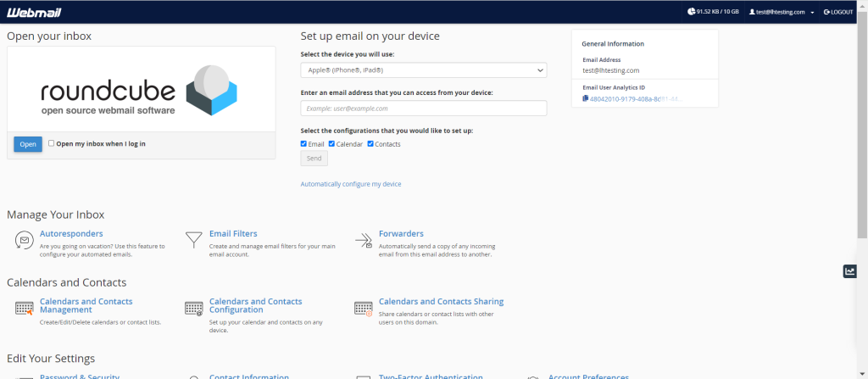Click Calendars and Contacts Sharing icon
Image resolution: width=868 pixels, height=379 pixels.
click(363, 308)
